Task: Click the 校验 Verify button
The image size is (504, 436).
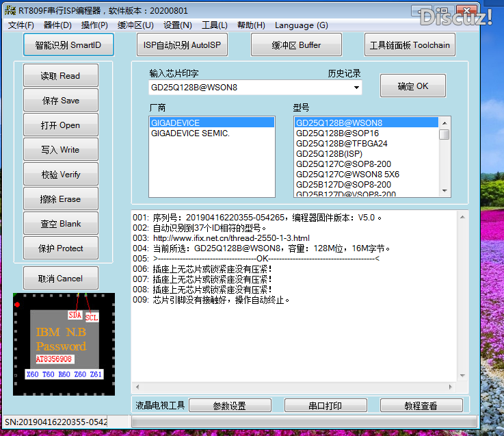Action: pyautogui.click(x=60, y=174)
